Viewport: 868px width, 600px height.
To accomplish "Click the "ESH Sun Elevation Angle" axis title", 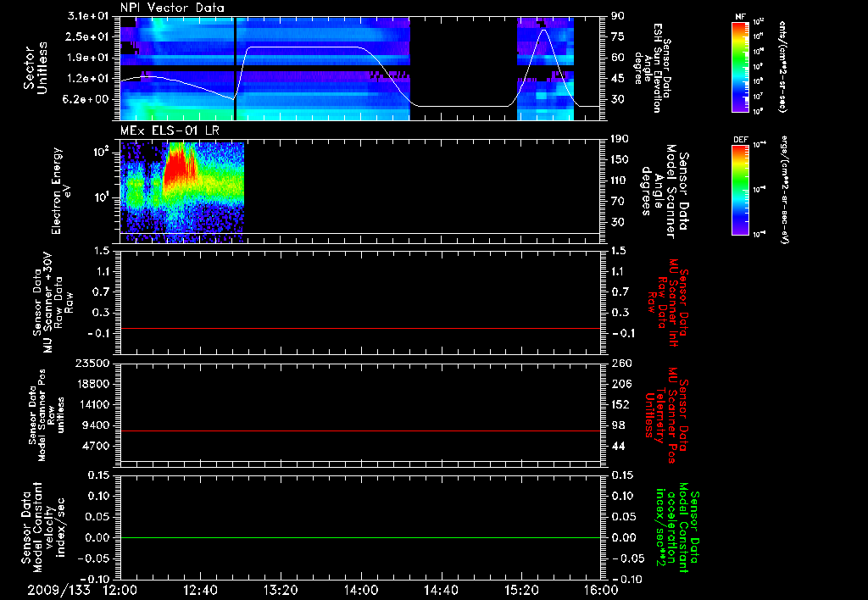I will click(x=653, y=68).
